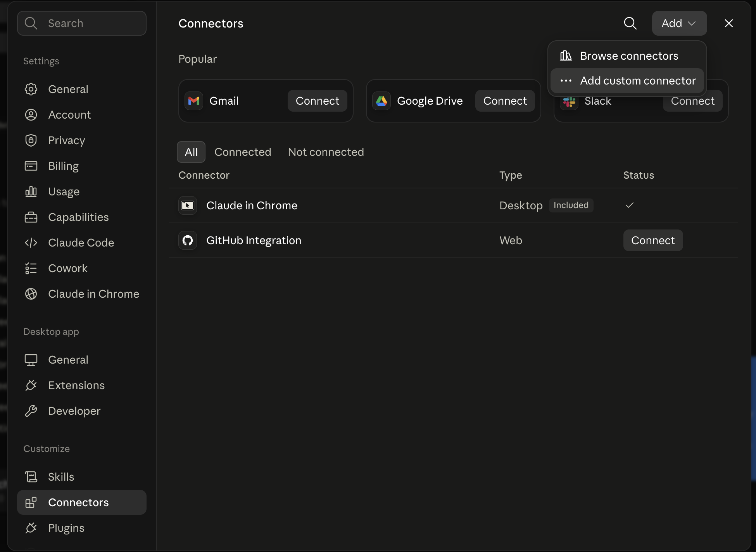Open the Claude in Chrome connector row
The height and width of the screenshot is (552, 756).
coord(454,205)
